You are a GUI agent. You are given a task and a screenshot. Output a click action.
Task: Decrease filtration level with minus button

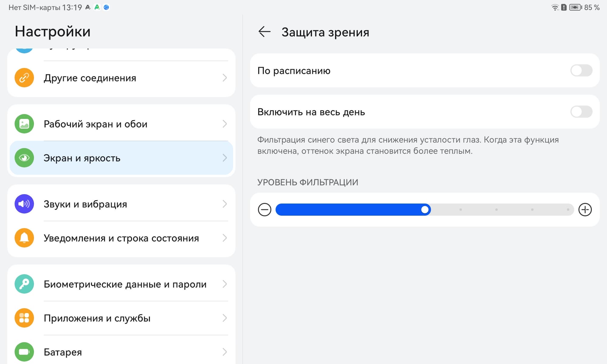(x=264, y=210)
